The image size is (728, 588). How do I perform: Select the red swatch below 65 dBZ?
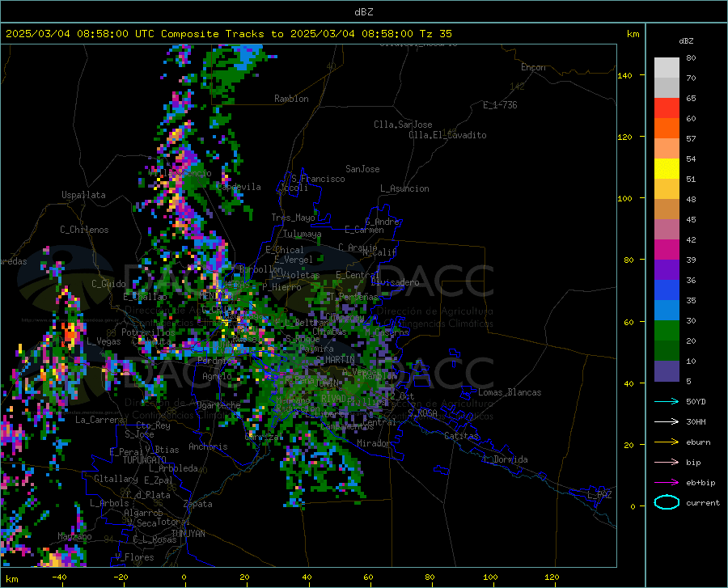point(667,108)
